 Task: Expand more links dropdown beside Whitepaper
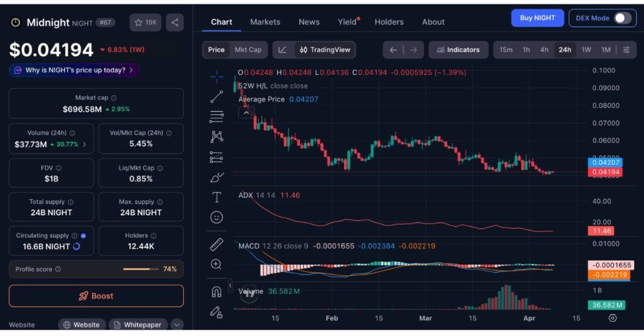[x=177, y=325]
